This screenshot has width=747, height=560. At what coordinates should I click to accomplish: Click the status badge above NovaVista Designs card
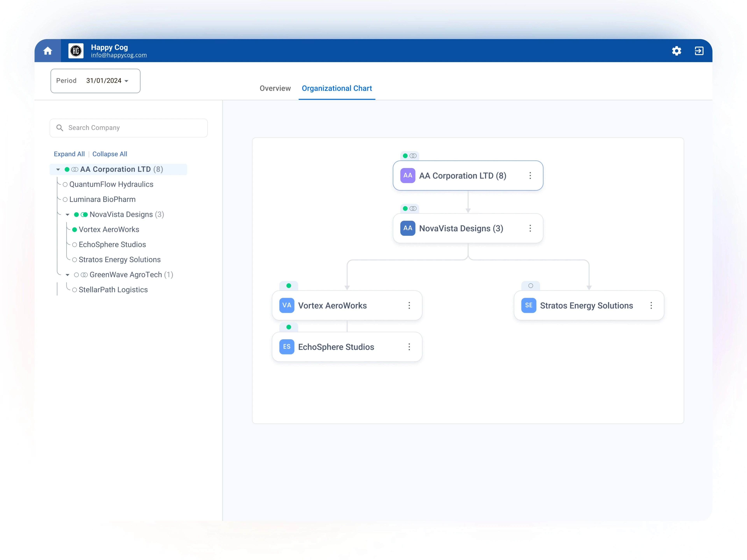[x=409, y=208]
